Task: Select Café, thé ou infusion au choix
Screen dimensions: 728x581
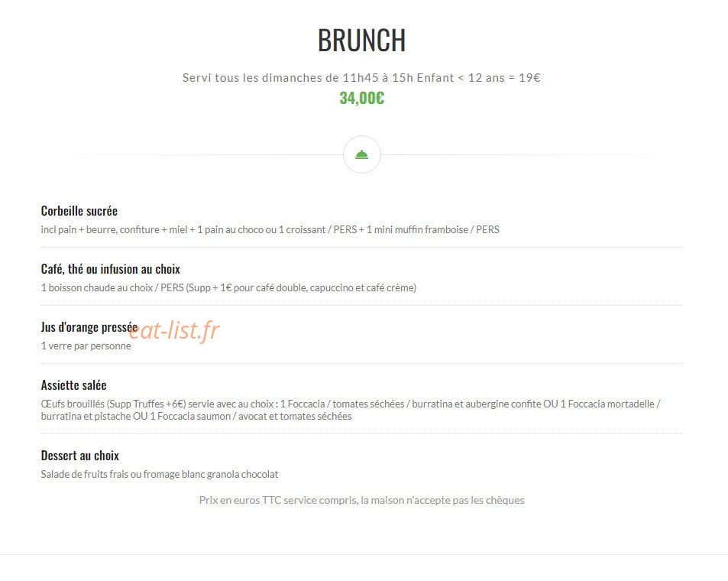Action: pos(111,269)
